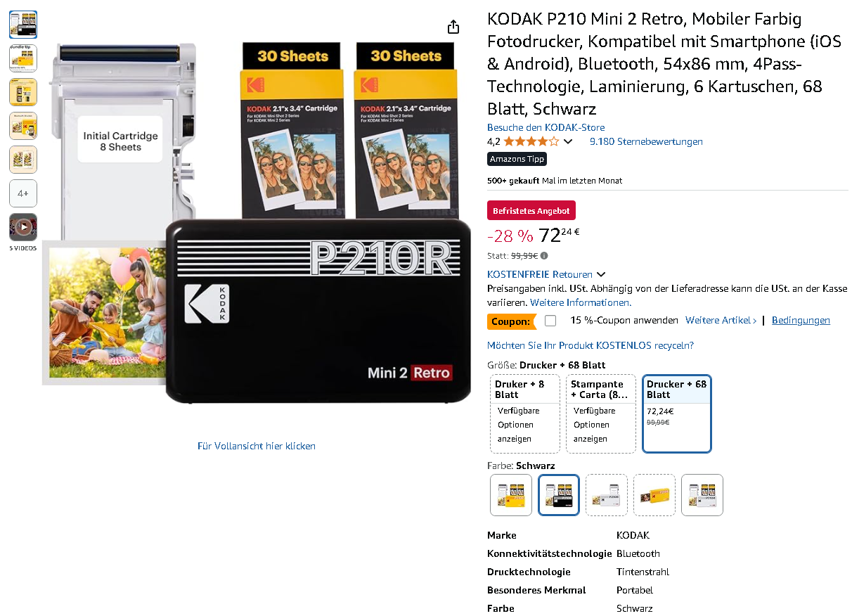
Task: Expand the KOSTENFREIE Retouren chevron
Action: [x=601, y=274]
